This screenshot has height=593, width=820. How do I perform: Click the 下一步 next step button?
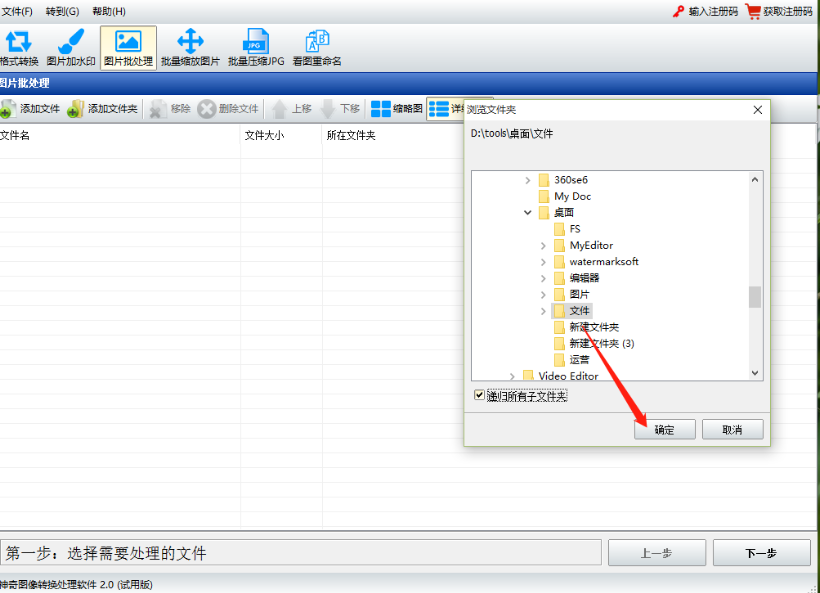click(x=761, y=553)
